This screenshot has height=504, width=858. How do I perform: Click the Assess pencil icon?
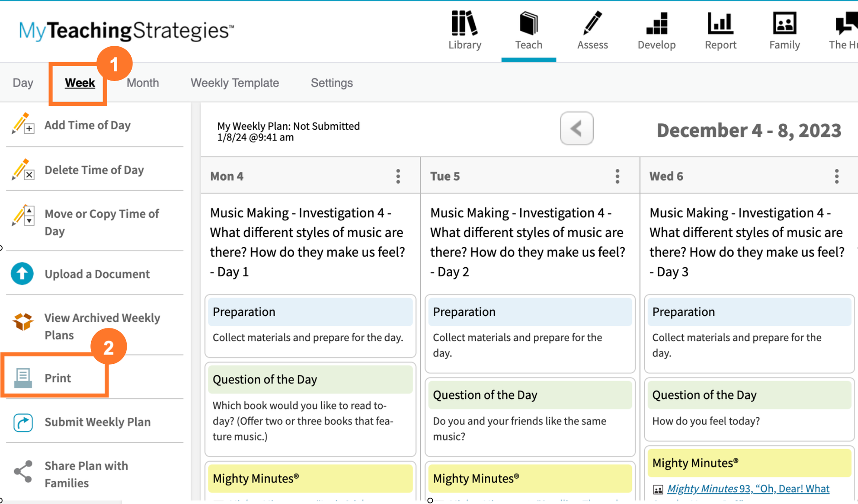click(x=592, y=24)
